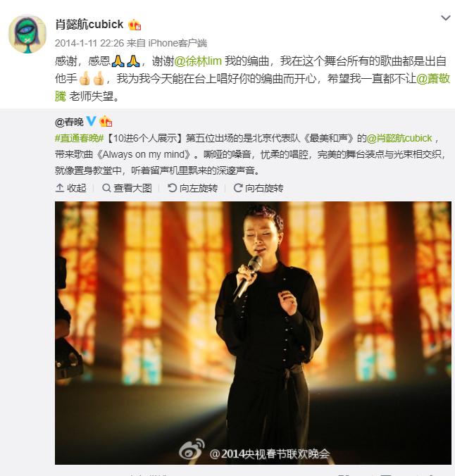The height and width of the screenshot is (476, 455).
Task: Click the 肖懿航cubick profile avatar
Action: click(27, 34)
